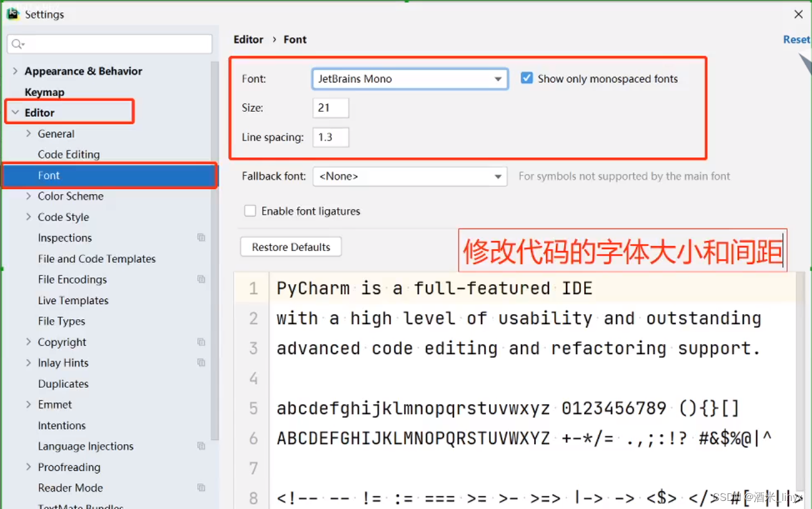Select Inspections in the tree

pos(65,238)
